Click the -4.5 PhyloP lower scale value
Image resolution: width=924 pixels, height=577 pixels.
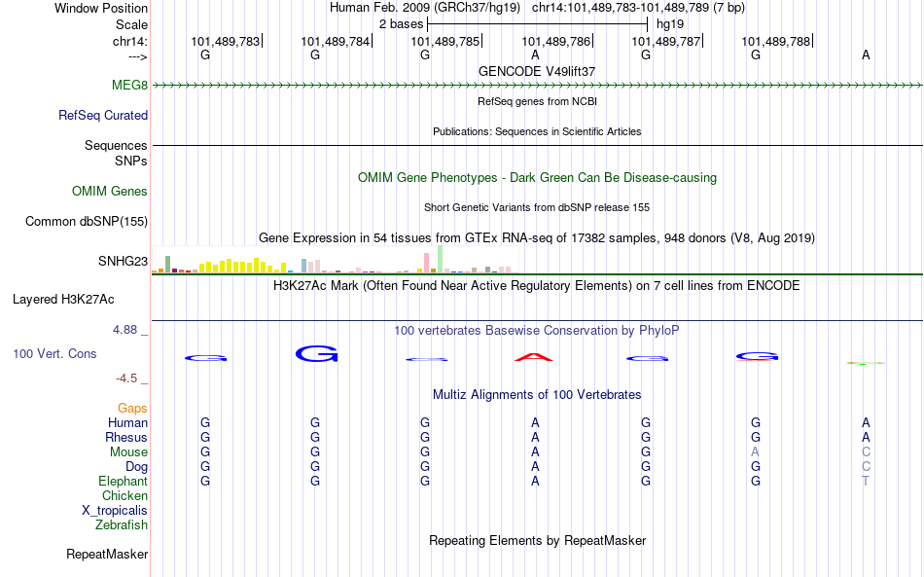(126, 379)
